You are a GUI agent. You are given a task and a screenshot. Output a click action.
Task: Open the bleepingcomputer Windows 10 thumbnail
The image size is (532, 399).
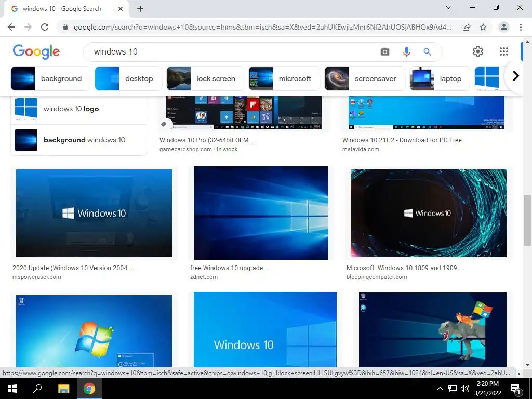click(429, 213)
